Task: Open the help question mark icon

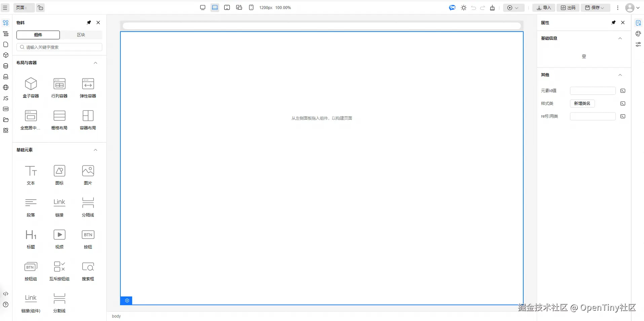Action: coord(6,305)
